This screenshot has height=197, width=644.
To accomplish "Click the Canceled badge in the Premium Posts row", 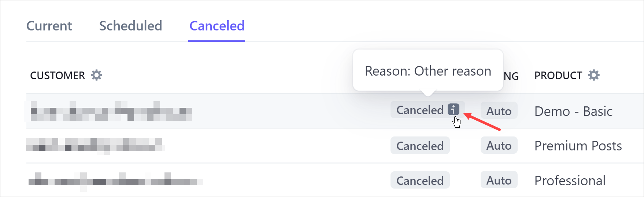I will click(x=420, y=146).
